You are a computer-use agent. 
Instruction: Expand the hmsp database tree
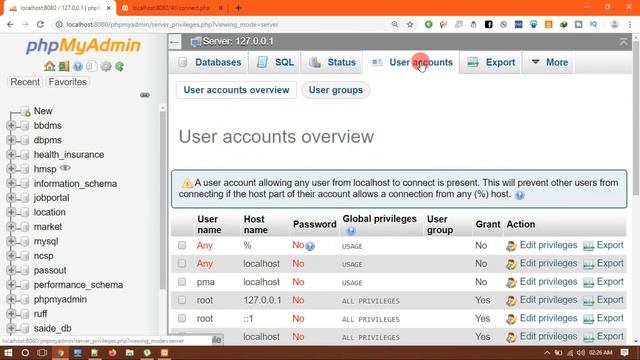pos(11,169)
